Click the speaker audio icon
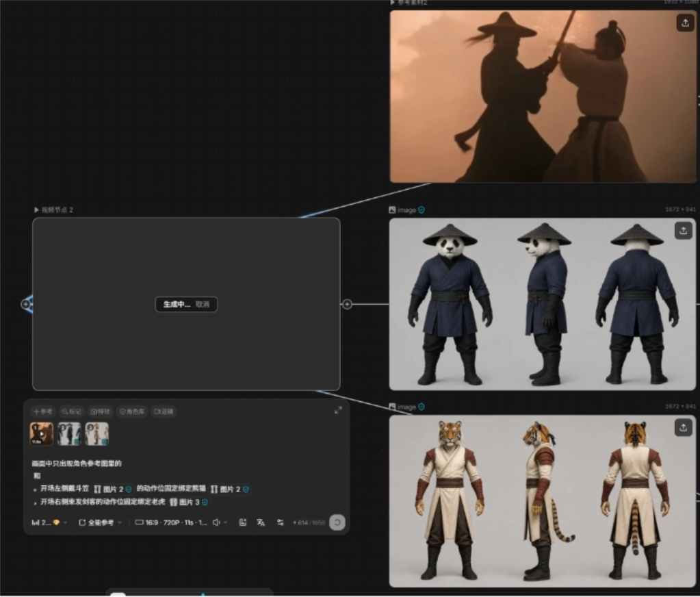This screenshot has width=700, height=597. [x=216, y=522]
